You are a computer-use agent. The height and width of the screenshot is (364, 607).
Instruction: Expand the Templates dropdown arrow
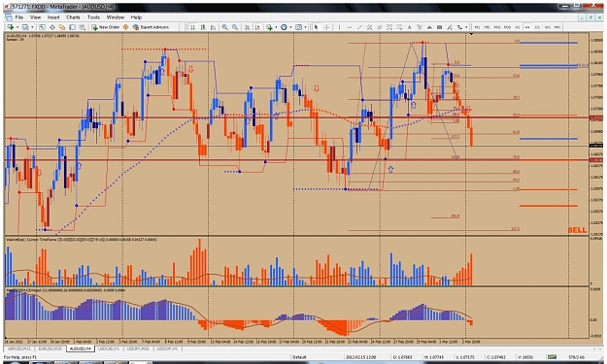pyautogui.click(x=305, y=27)
